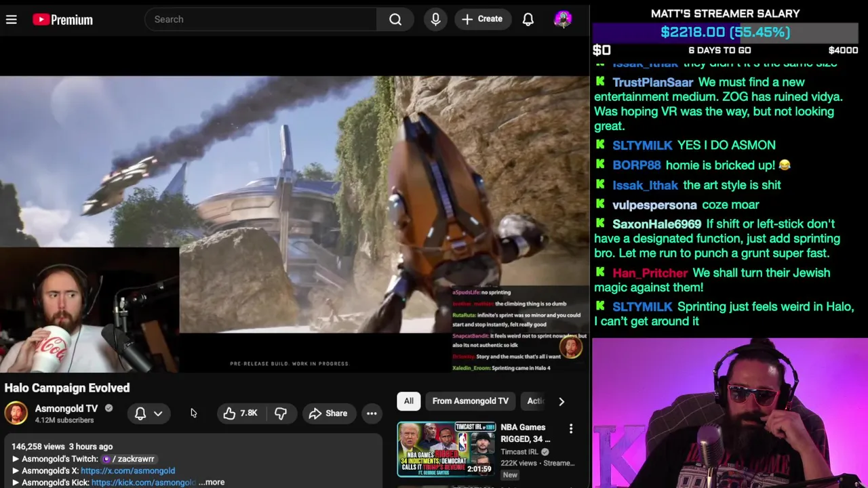Viewport: 868px width, 488px height.
Task: Click Matt's Streamer Salary progress bar
Action: pos(725,32)
